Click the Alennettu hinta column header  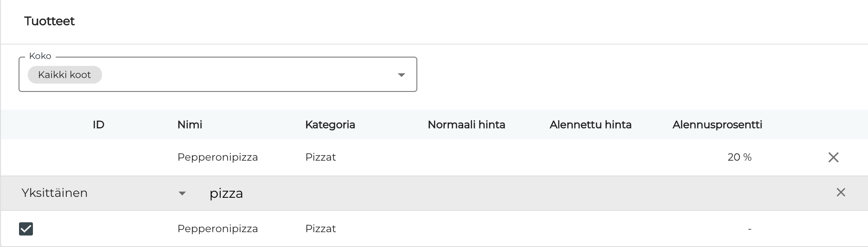coord(590,125)
